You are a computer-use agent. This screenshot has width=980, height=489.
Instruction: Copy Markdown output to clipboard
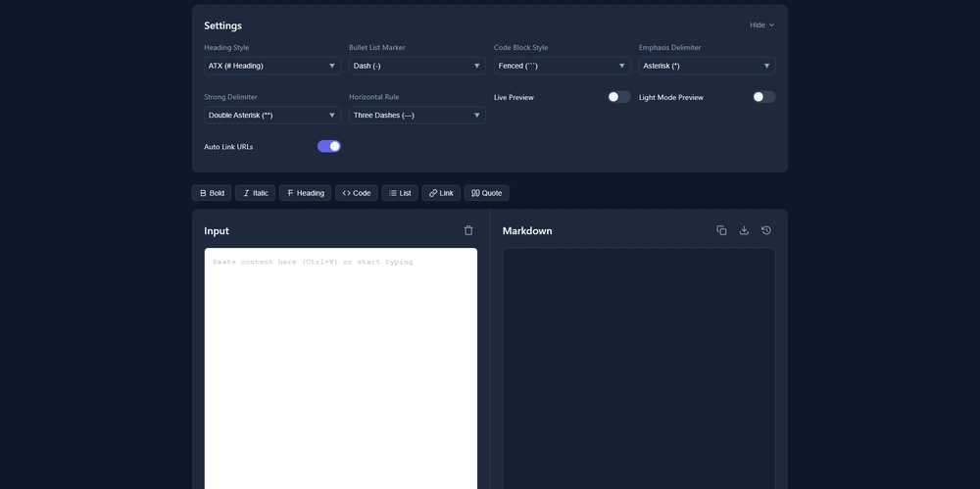[x=721, y=230]
